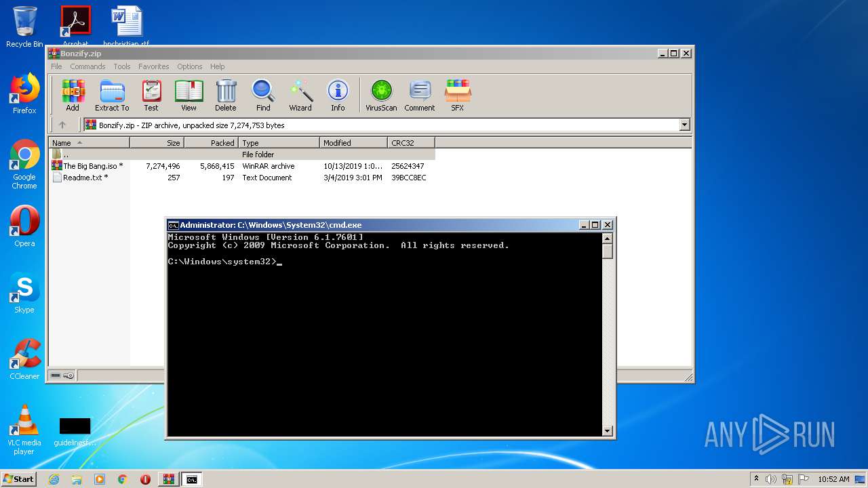Select the Opera desktop shortcut
This screenshot has width=868, height=488.
pos(24,226)
